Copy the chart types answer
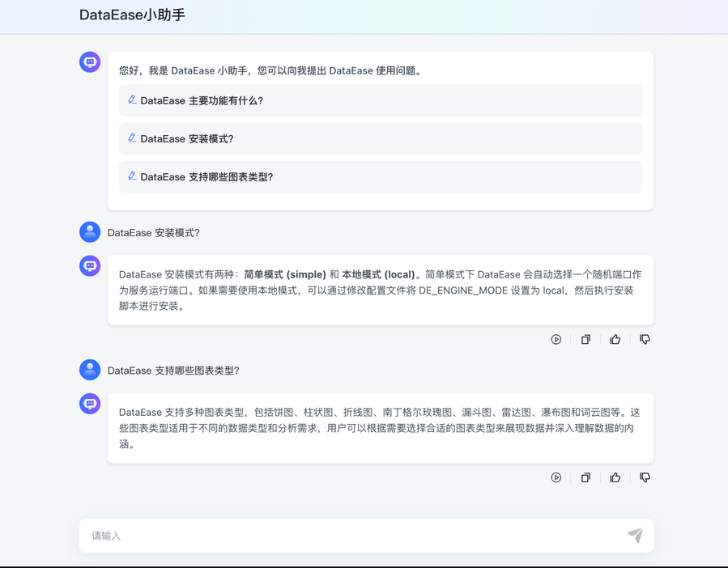The width and height of the screenshot is (728, 568). coord(585,477)
